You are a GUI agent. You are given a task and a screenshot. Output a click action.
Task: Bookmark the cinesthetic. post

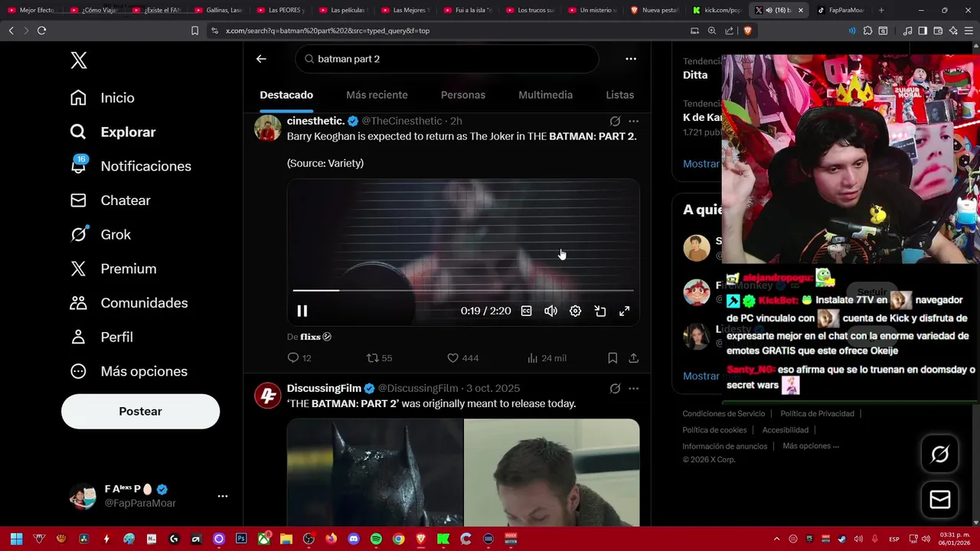click(x=612, y=358)
